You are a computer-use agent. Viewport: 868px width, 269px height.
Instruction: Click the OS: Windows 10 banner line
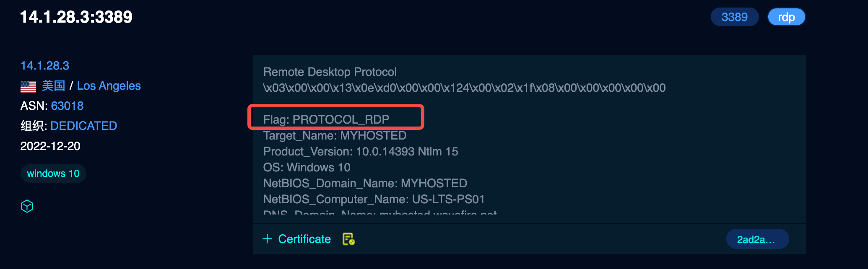pos(307,167)
